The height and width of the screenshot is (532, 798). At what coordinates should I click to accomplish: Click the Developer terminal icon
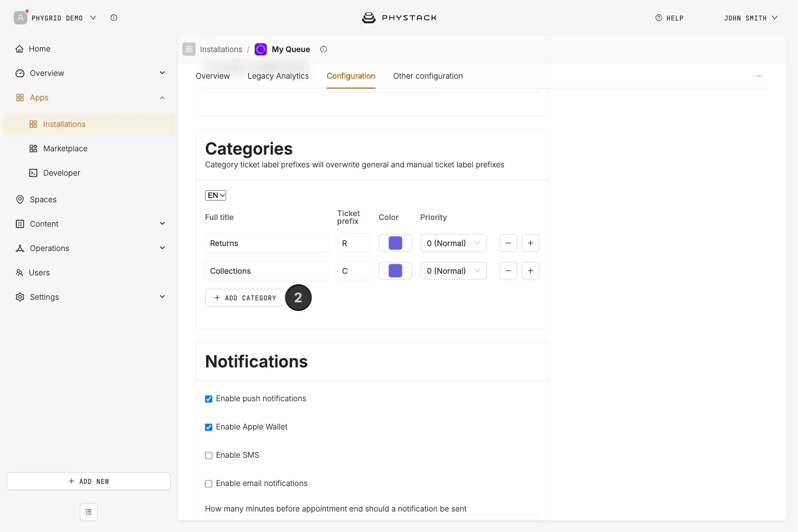point(33,173)
